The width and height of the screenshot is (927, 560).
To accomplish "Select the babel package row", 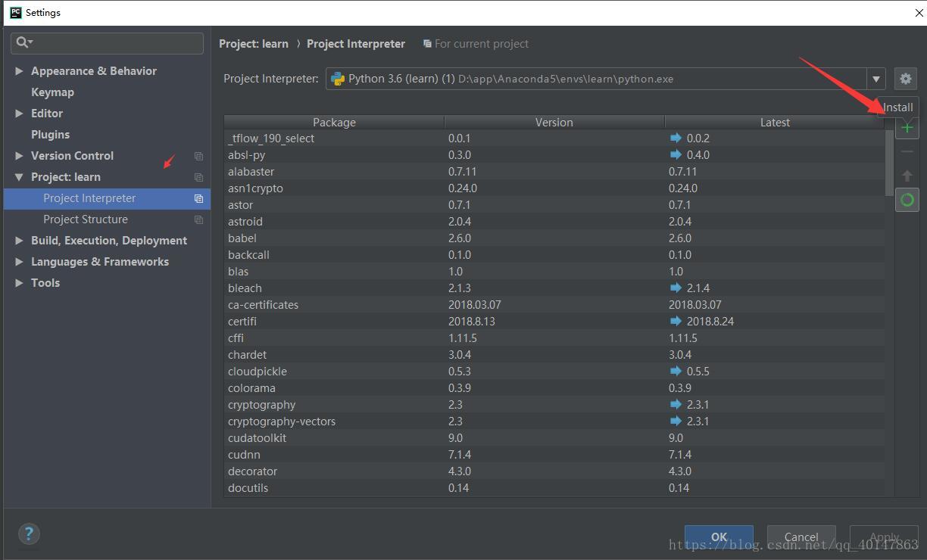I will (554, 238).
